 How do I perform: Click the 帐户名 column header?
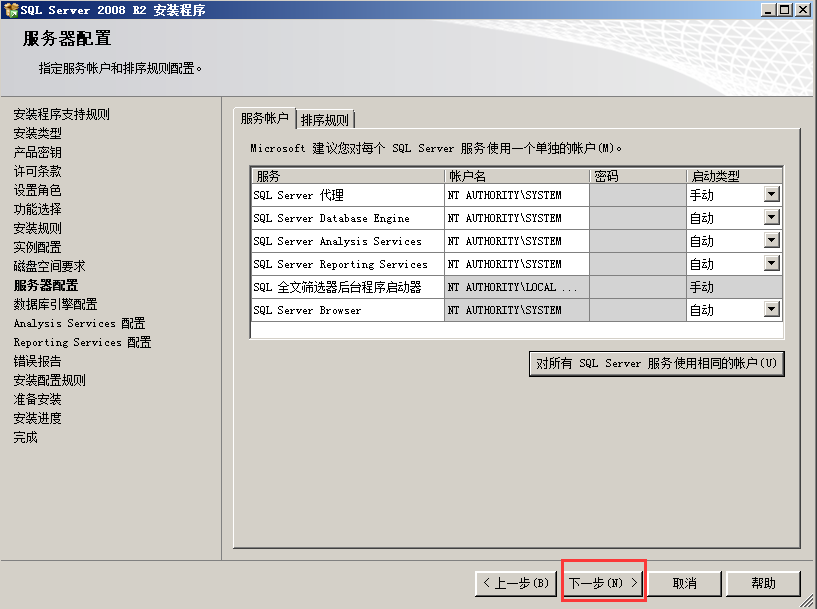click(517, 176)
